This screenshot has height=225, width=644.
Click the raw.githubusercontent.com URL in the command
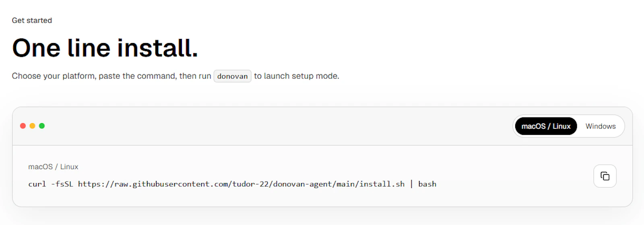coord(241,184)
